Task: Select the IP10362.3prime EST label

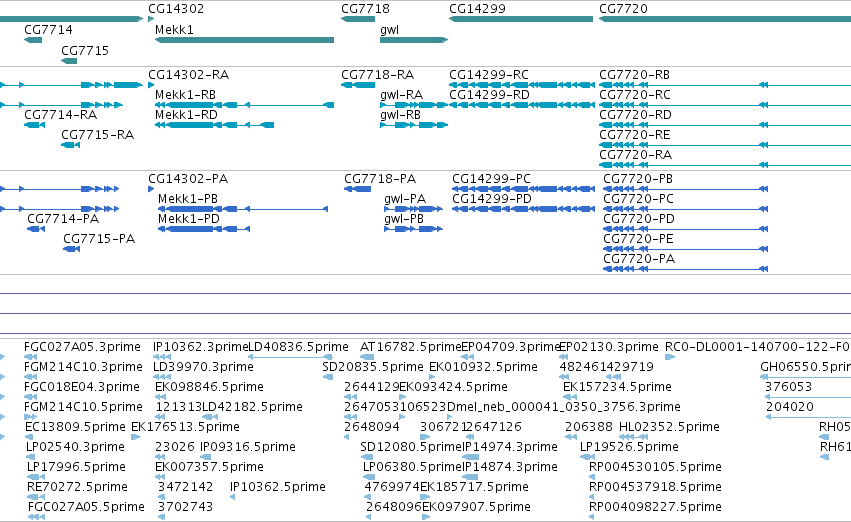Action: 200,347
